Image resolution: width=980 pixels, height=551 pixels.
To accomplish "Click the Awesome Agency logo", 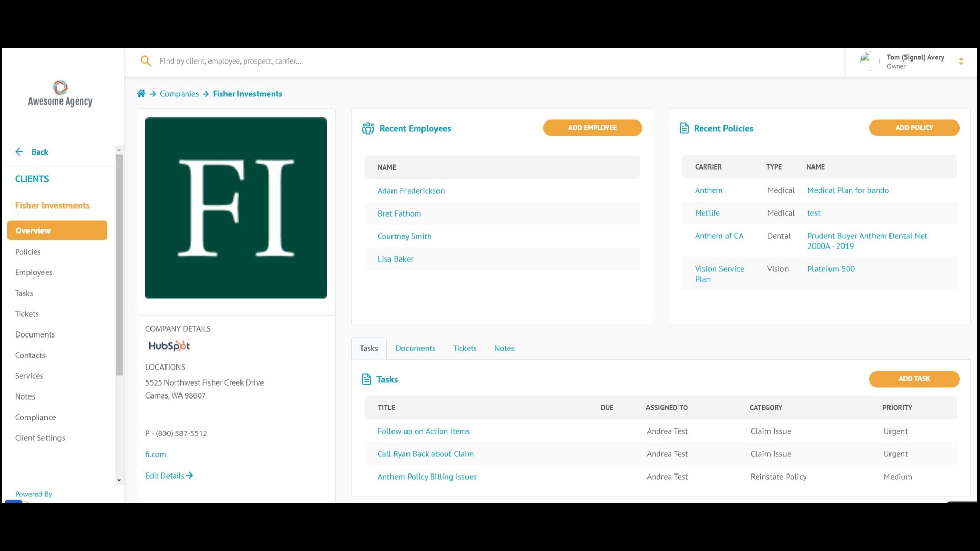I will pos(60,94).
